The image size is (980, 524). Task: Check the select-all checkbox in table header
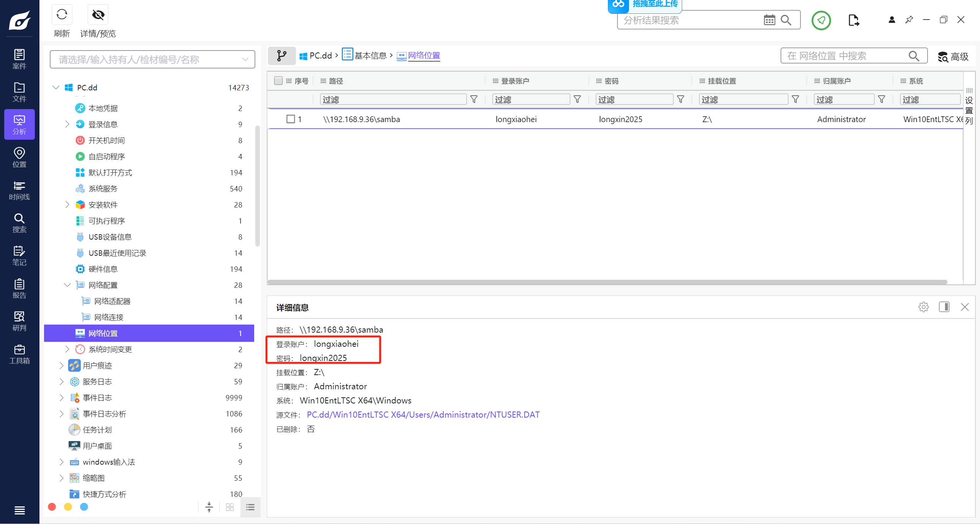278,81
